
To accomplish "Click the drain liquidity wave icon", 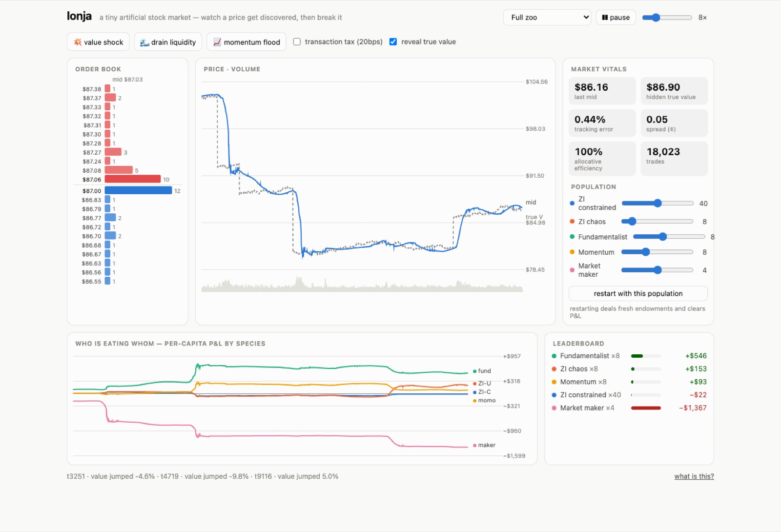I will click(144, 42).
